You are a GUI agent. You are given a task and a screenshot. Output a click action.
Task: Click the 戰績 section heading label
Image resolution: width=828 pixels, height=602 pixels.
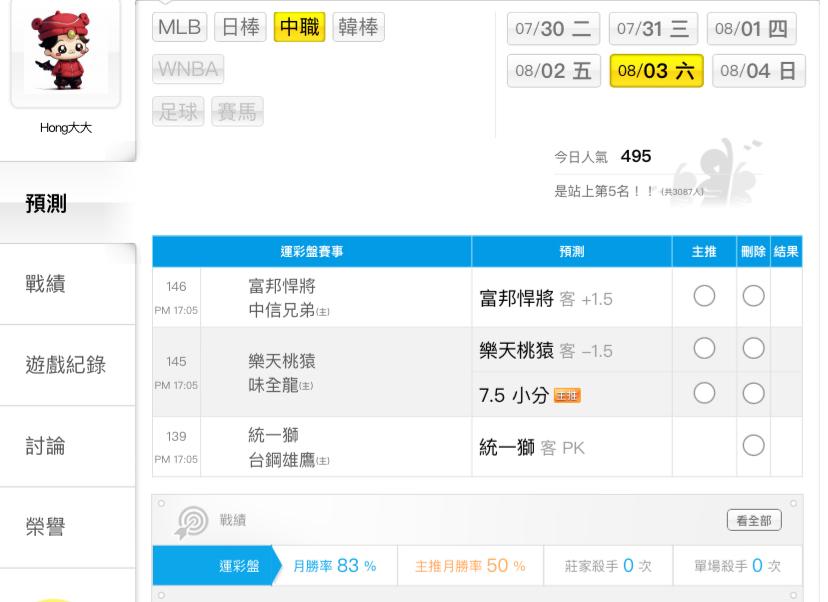pyautogui.click(x=233, y=520)
